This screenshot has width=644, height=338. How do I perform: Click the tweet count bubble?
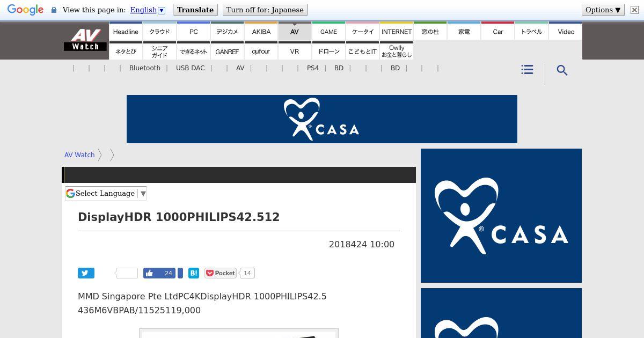(127, 273)
